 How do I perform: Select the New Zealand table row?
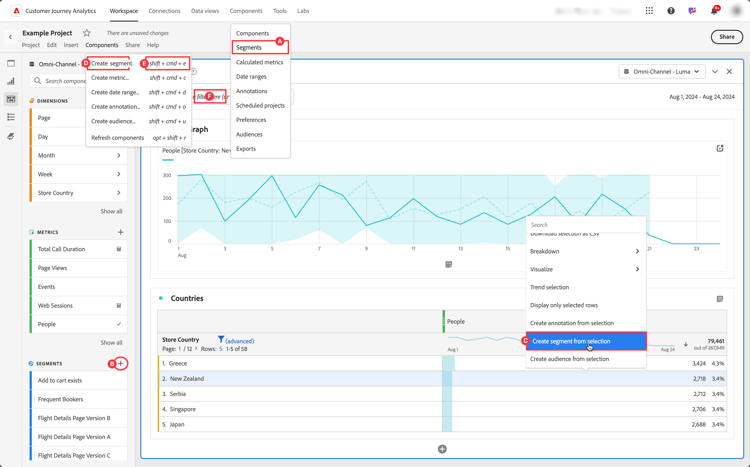pos(442,378)
